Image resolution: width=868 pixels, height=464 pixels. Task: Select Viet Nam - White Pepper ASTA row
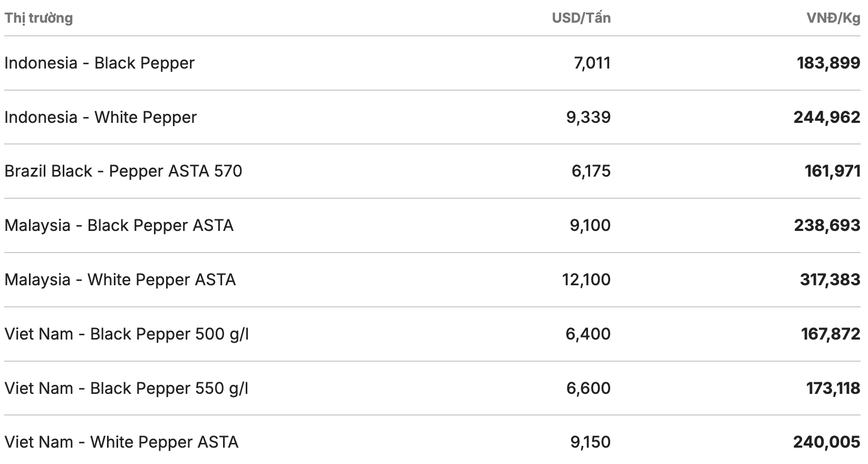(x=121, y=442)
